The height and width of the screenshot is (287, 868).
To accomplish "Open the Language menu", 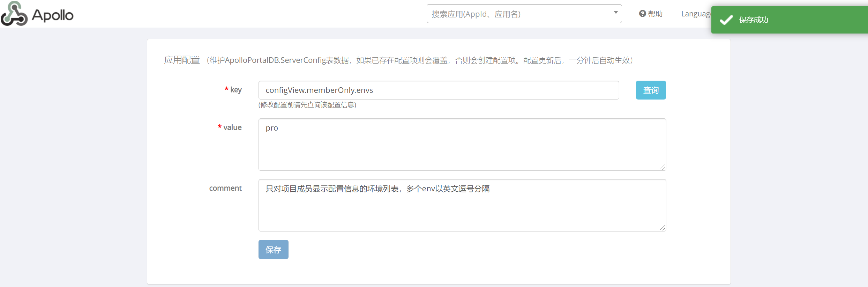I will click(x=696, y=14).
